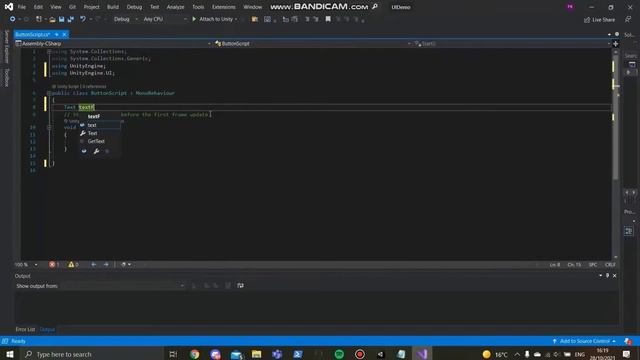Click the feedback icon beside Live Share
The height and width of the screenshot is (360, 640).
click(x=628, y=20)
